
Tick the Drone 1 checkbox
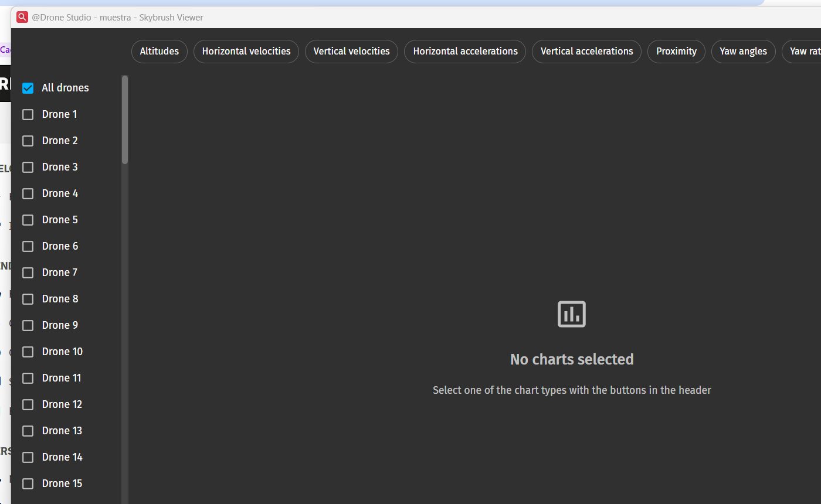coord(28,114)
